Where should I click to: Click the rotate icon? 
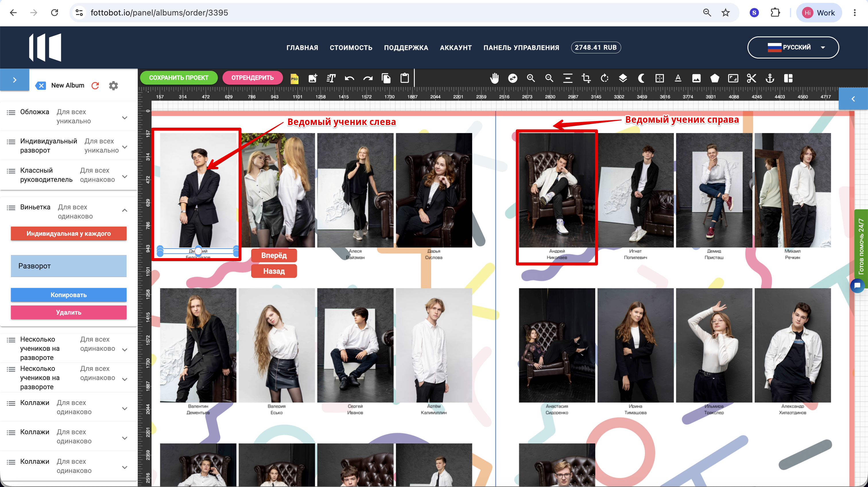pyautogui.click(x=604, y=79)
